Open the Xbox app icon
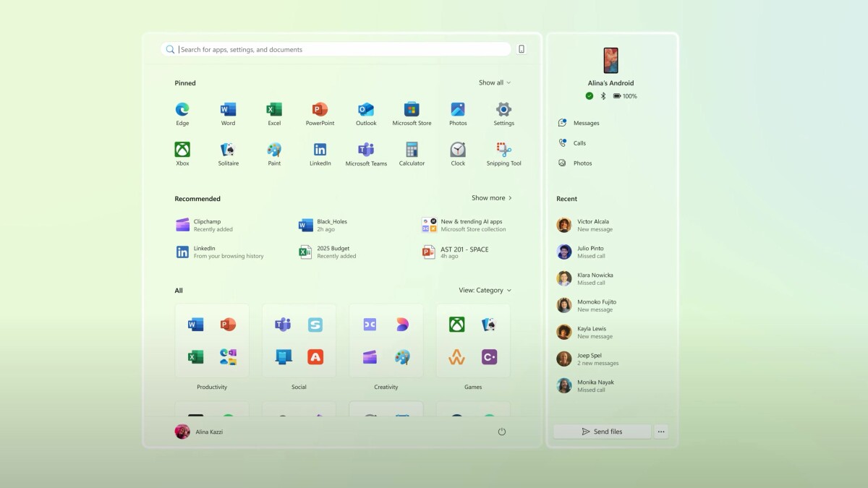868x488 pixels. click(182, 150)
